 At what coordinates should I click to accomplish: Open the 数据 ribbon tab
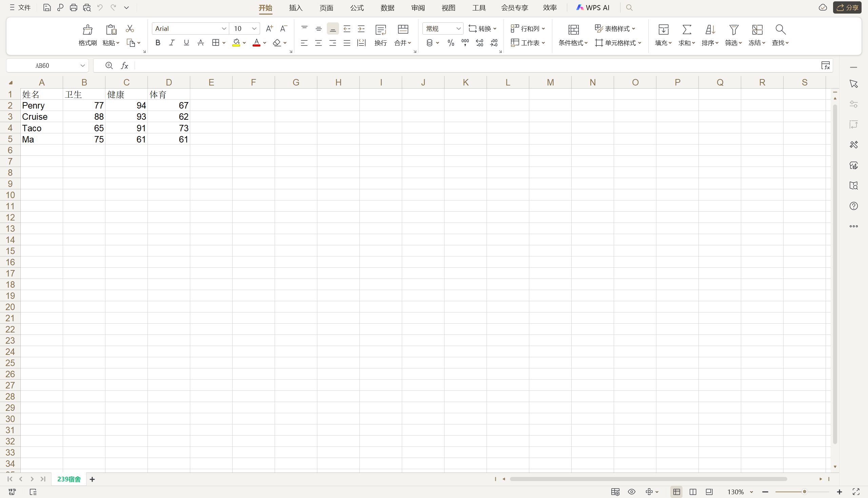click(x=387, y=7)
